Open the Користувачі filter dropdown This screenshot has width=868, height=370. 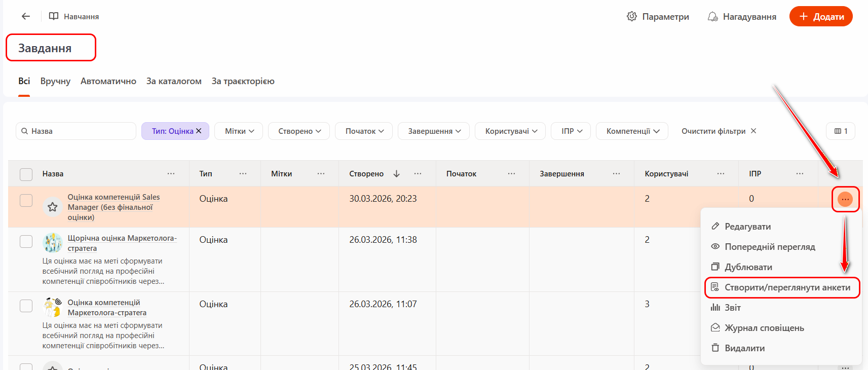point(510,131)
